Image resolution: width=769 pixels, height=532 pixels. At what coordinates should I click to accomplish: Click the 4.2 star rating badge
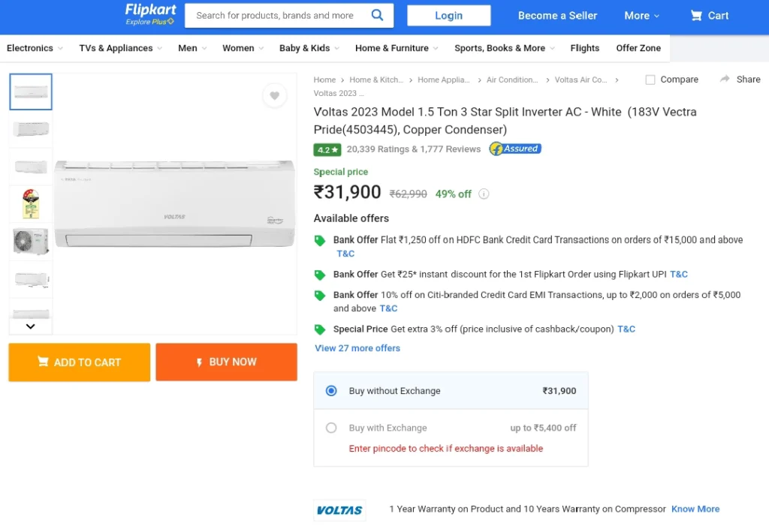pyautogui.click(x=327, y=149)
